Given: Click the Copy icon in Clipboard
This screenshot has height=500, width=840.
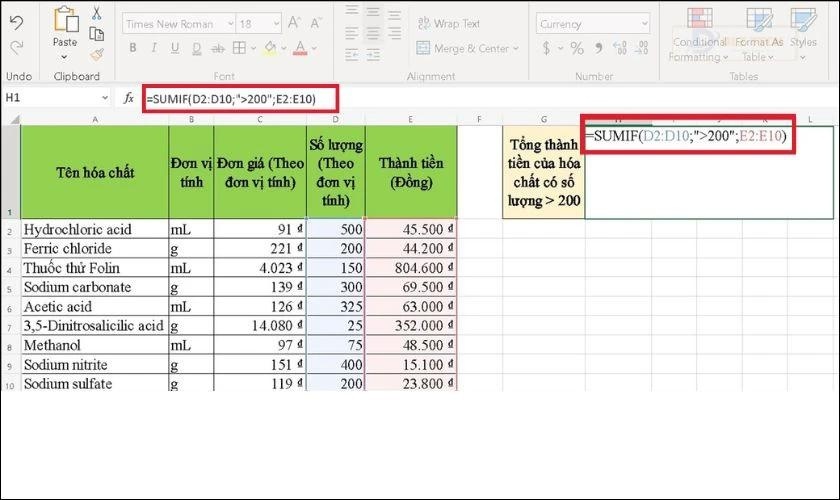Looking at the screenshot, I should [97, 35].
